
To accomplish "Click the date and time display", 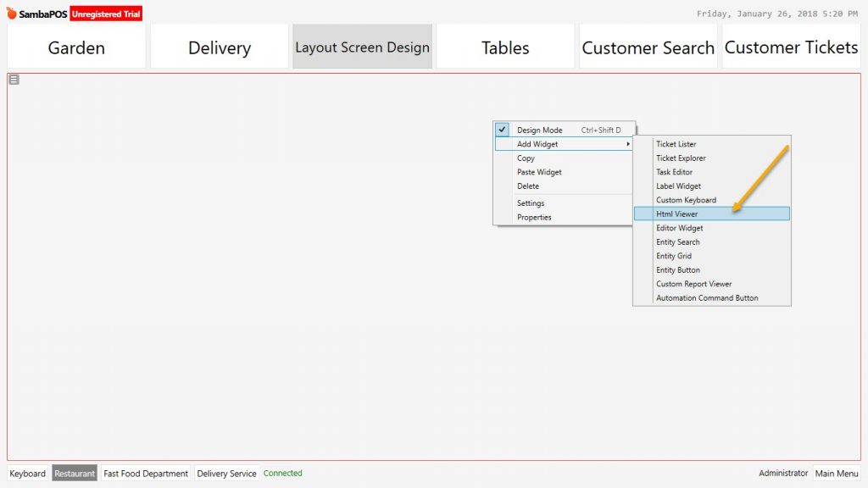I will (x=777, y=14).
